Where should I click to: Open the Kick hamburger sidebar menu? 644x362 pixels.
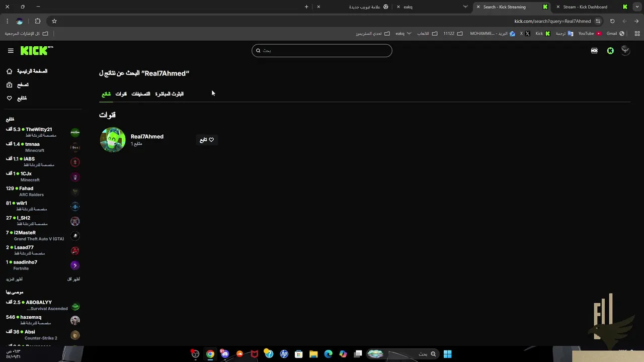click(11, 50)
